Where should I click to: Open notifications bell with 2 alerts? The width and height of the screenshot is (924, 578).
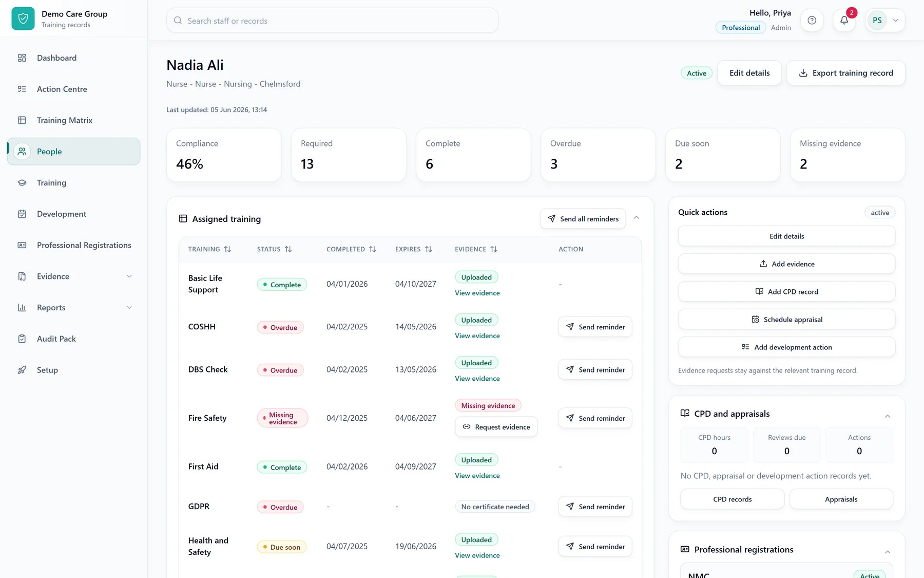point(844,21)
